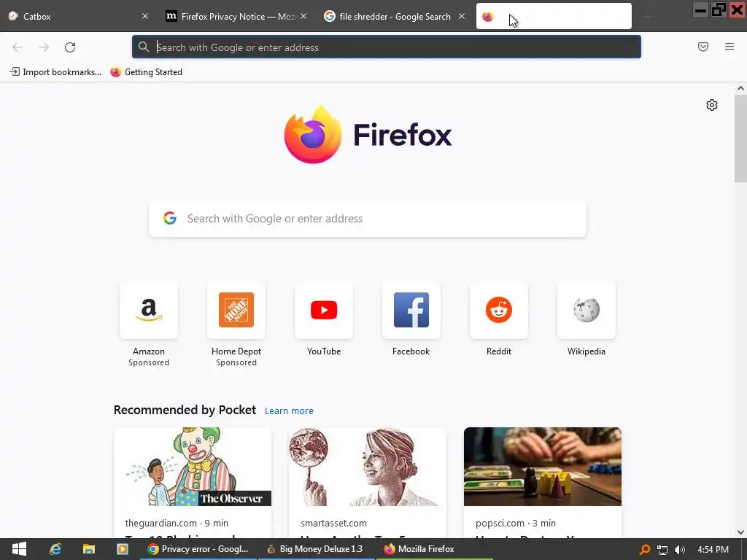Image resolution: width=747 pixels, height=560 pixels.
Task: Go forward using the forward arrow
Action: click(44, 47)
